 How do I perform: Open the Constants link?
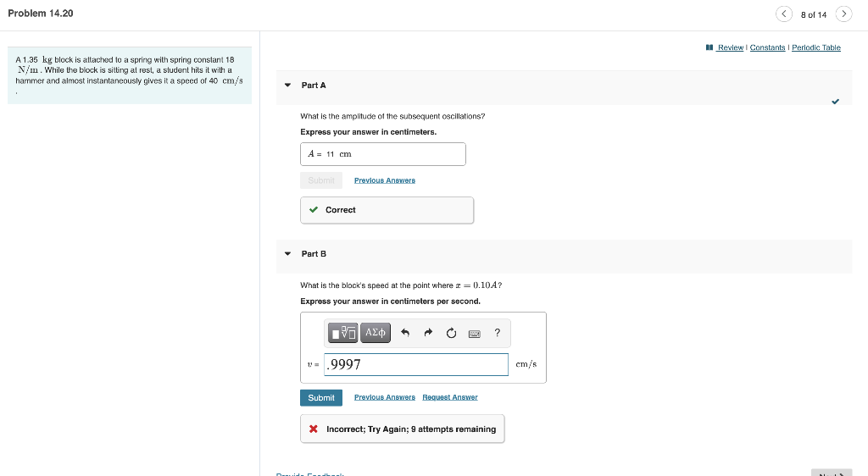point(767,47)
